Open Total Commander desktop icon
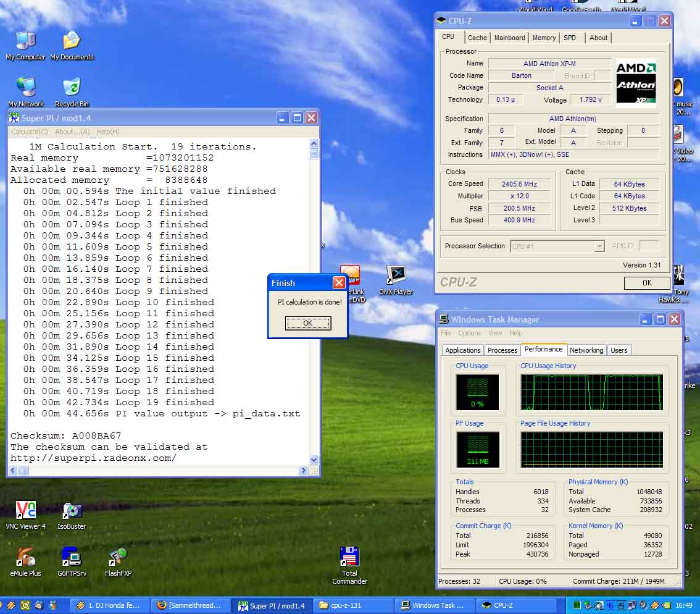This screenshot has width=700, height=614. click(x=349, y=565)
